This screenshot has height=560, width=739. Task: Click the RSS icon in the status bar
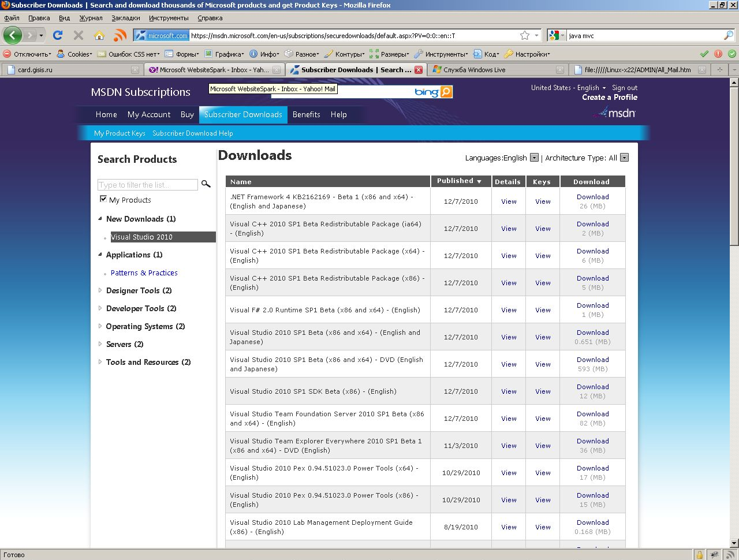pos(730,555)
